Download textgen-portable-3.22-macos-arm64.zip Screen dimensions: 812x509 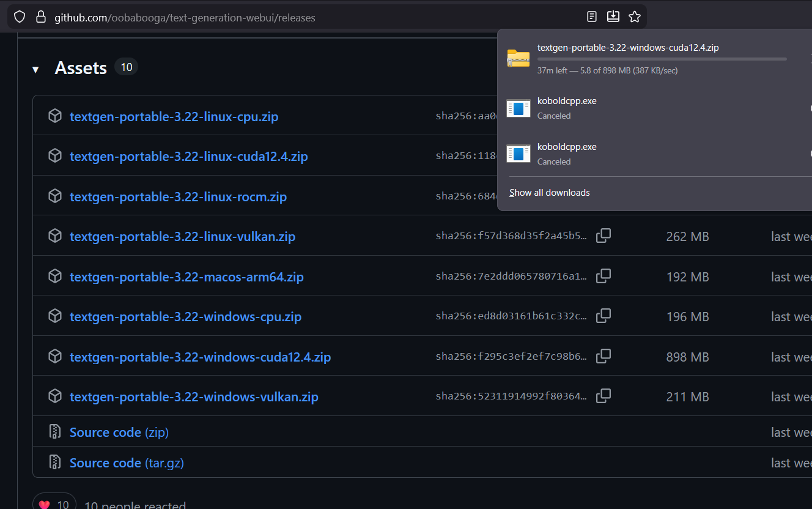click(x=186, y=277)
